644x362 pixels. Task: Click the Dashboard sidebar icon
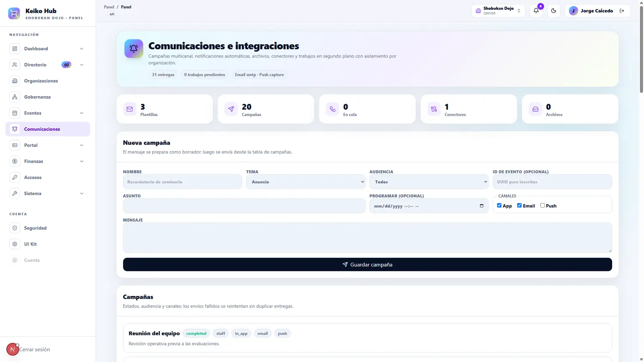pyautogui.click(x=15, y=49)
